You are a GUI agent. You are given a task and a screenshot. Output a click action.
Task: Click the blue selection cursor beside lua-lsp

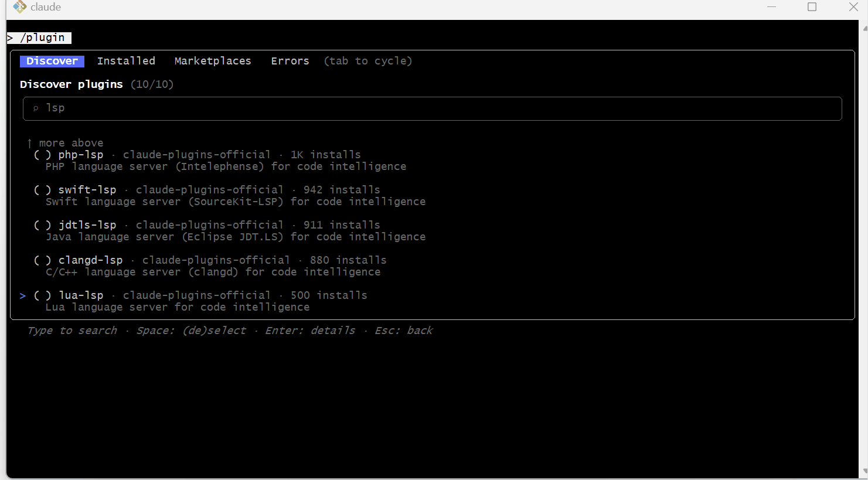[23, 295]
